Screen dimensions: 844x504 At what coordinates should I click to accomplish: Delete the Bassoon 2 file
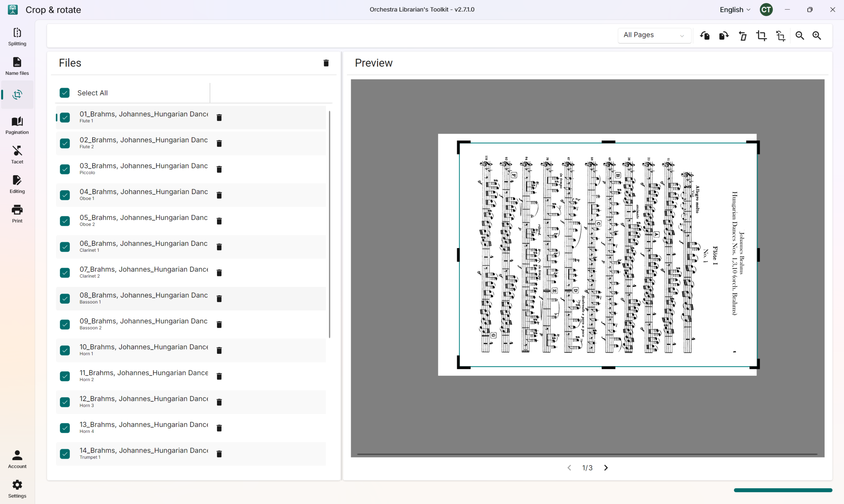pos(219,324)
